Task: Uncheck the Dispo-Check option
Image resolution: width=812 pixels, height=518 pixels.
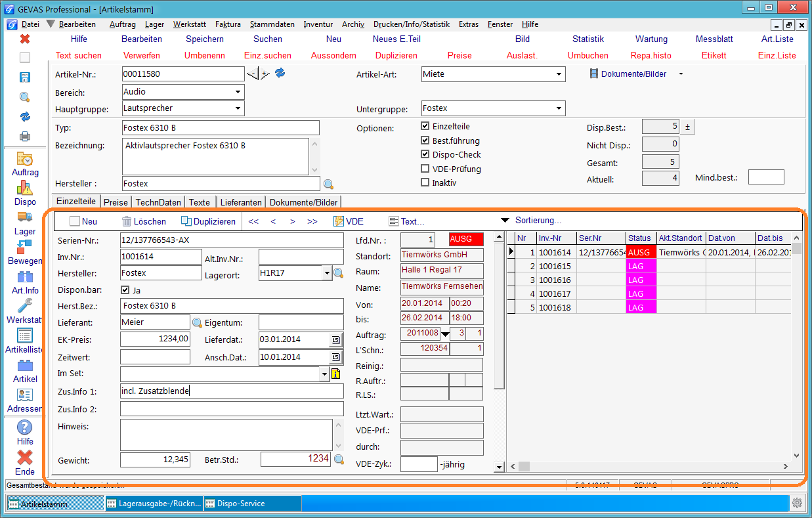Action: (425, 154)
